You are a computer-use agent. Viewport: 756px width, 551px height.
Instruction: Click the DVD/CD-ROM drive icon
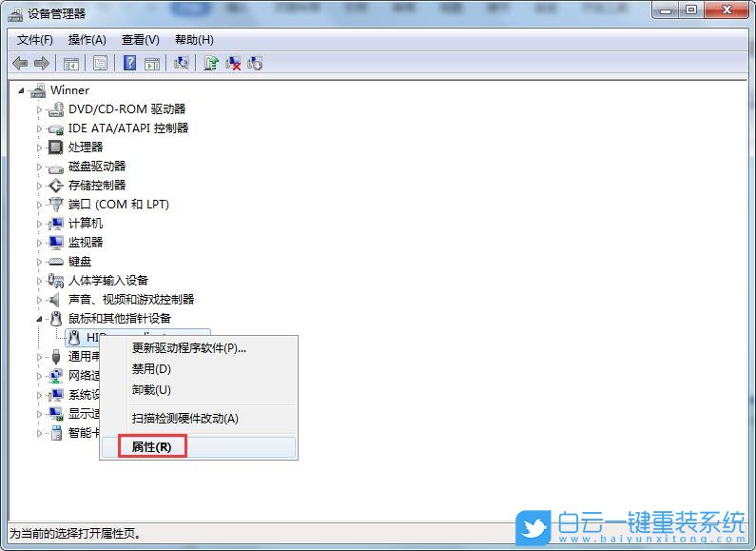(x=56, y=109)
